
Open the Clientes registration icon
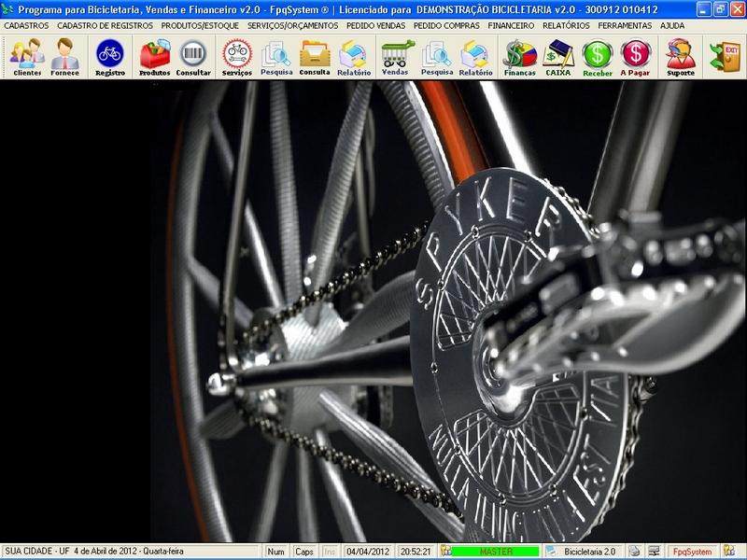click(x=27, y=57)
